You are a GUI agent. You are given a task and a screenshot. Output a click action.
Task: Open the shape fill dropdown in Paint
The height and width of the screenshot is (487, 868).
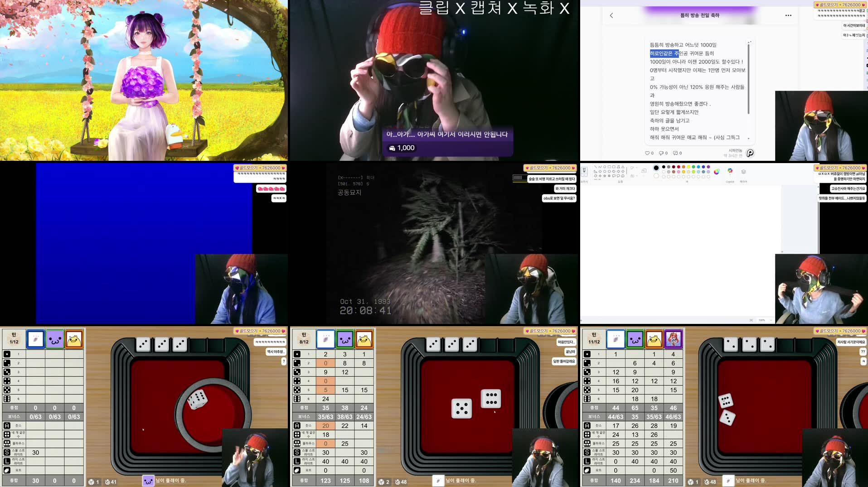tap(636, 176)
